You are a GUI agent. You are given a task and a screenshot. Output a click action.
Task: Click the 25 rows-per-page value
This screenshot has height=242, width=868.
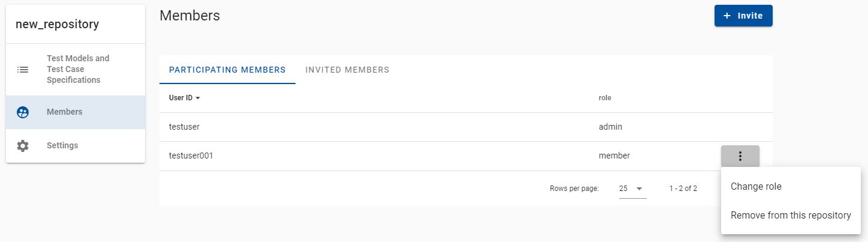623,189
